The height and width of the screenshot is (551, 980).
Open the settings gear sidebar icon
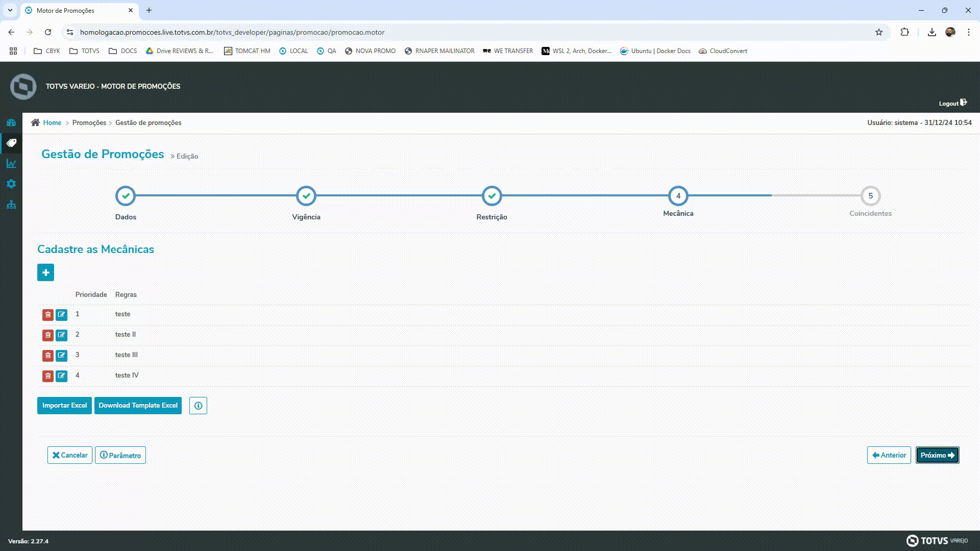tap(11, 184)
